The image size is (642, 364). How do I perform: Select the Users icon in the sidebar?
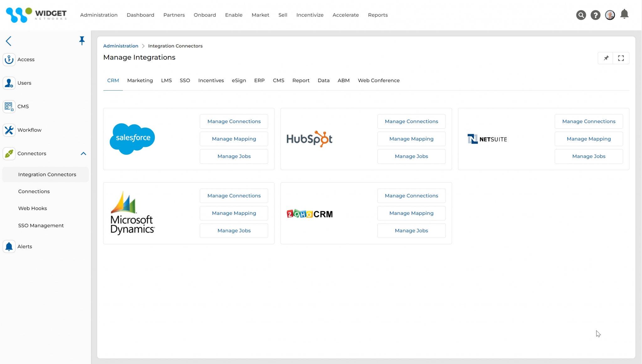coord(9,83)
